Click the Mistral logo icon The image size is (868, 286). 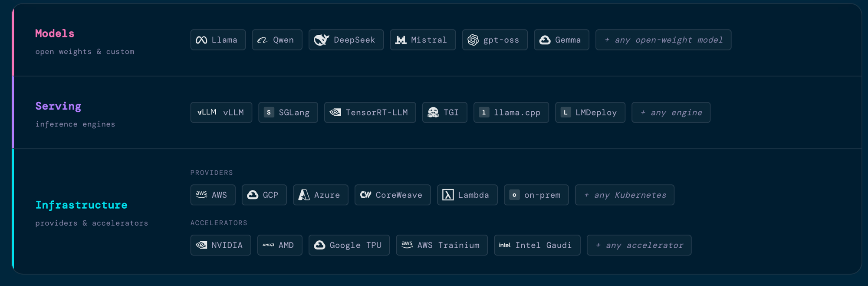[401, 40]
